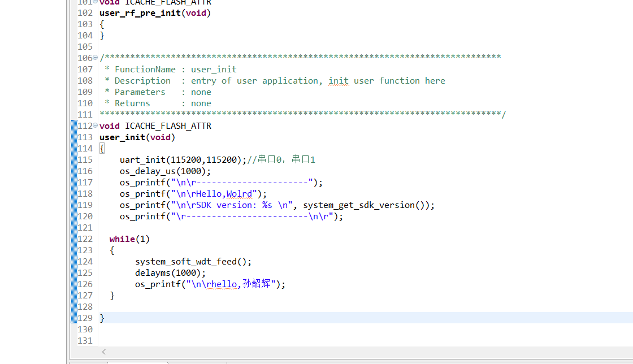Click the 'Returns : none' comment line
The image size is (633, 364).
[x=158, y=103]
